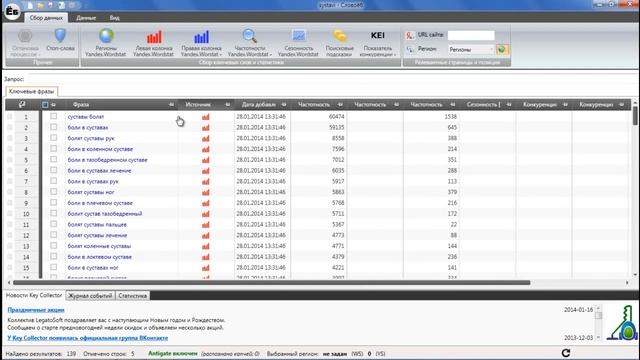The width and height of the screenshot is (640, 360).
Task: Open the Статистика tab
Action: [132, 296]
